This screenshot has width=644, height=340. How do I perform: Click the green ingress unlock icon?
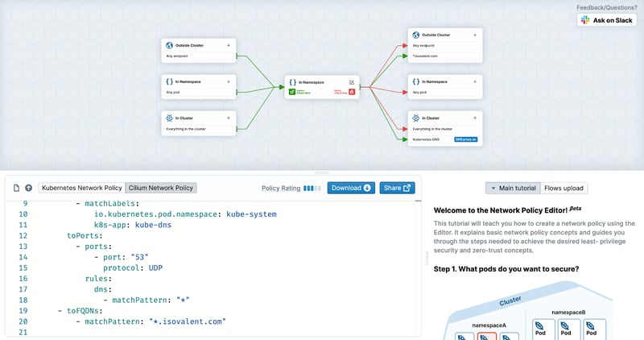(x=292, y=92)
